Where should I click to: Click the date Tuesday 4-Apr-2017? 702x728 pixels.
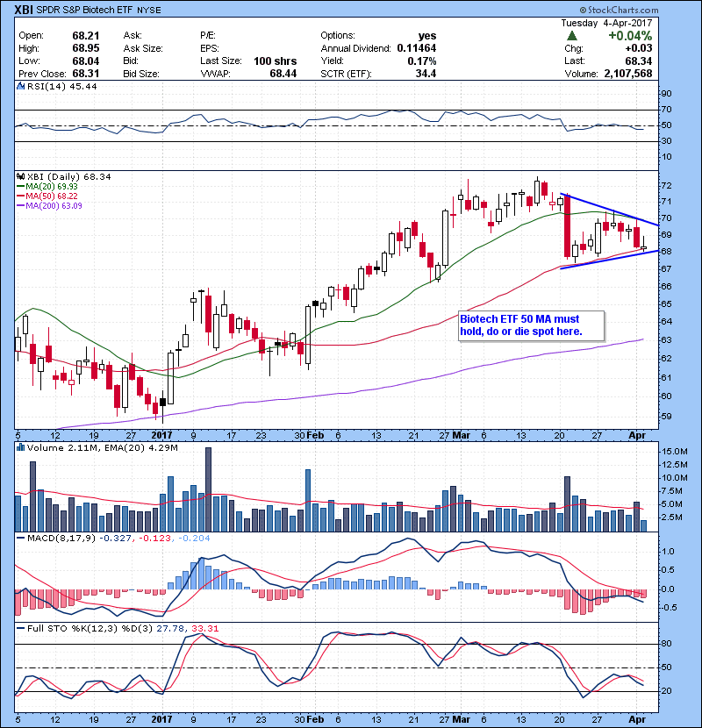(x=606, y=23)
